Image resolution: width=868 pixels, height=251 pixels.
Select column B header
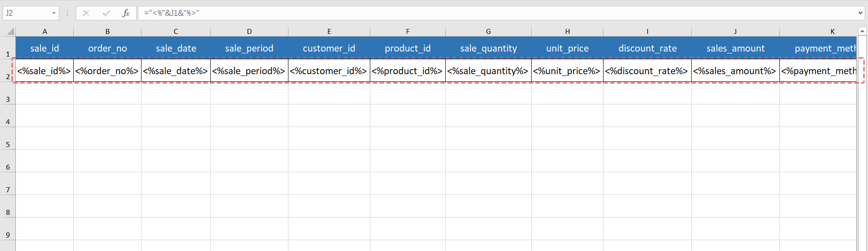(x=108, y=31)
